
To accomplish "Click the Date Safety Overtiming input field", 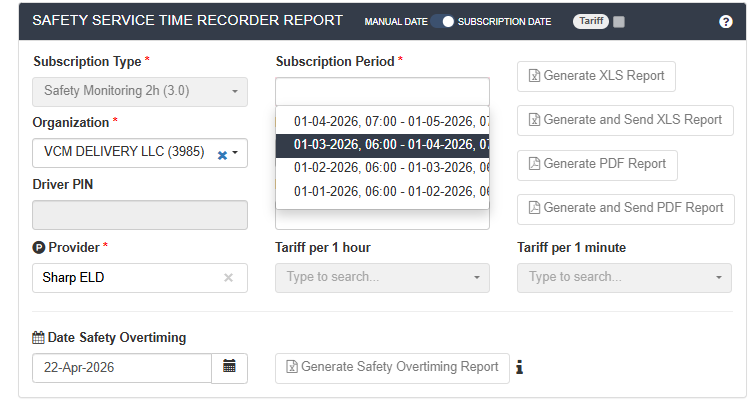I will click(x=122, y=367).
